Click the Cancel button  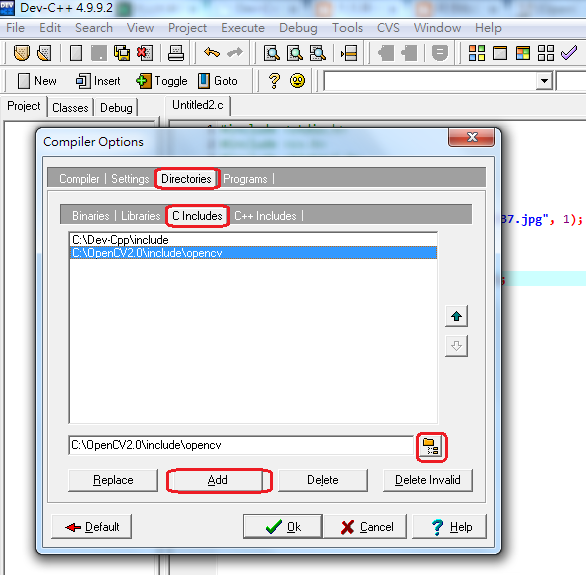coord(366,527)
